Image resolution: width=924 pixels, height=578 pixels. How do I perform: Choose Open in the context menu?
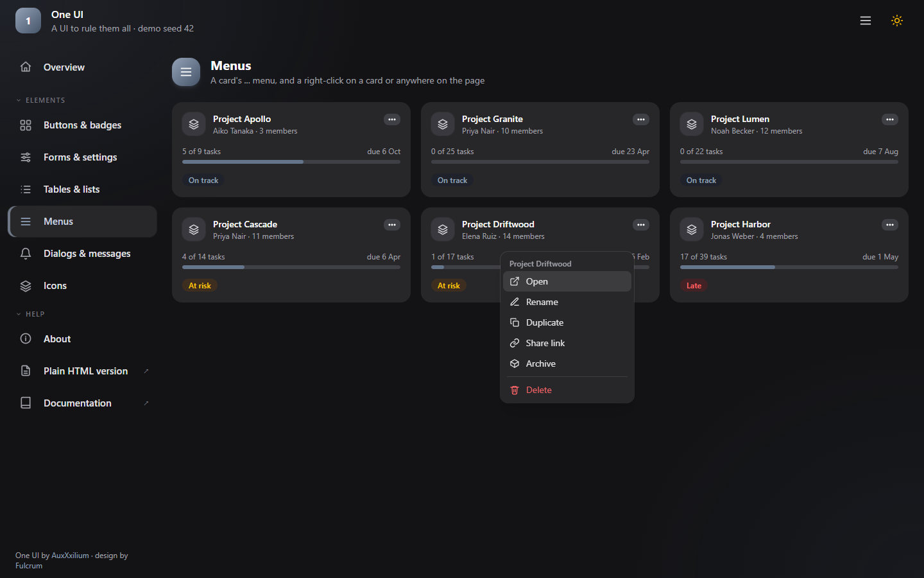(x=567, y=281)
